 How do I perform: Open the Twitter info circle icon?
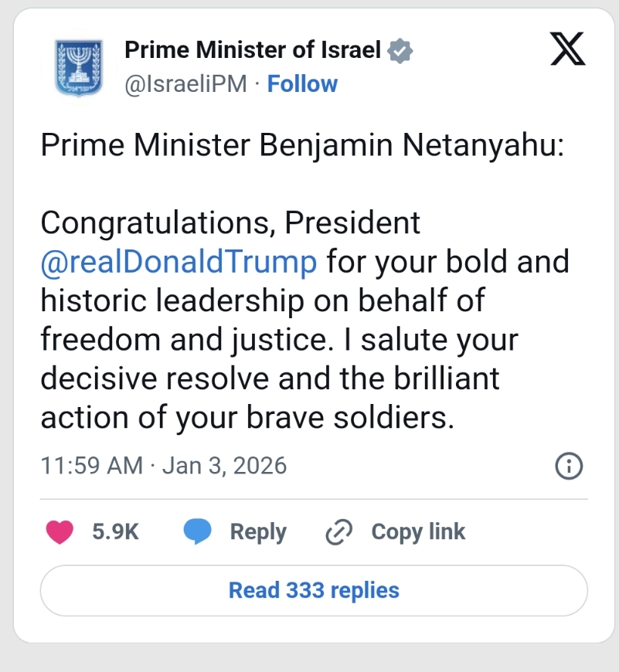(x=569, y=466)
